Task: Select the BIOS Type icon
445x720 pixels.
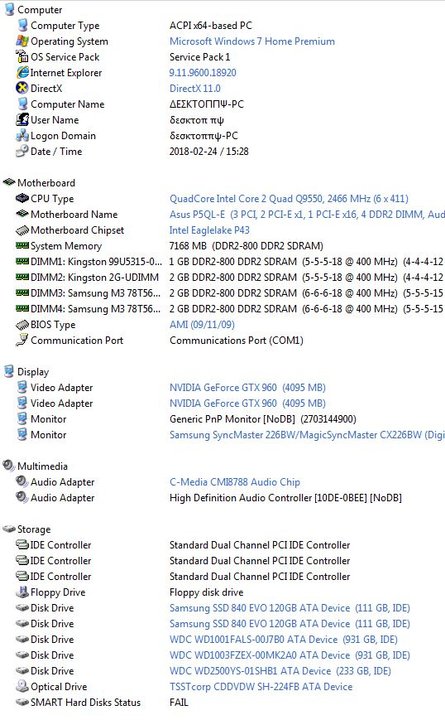Action: tap(23, 325)
